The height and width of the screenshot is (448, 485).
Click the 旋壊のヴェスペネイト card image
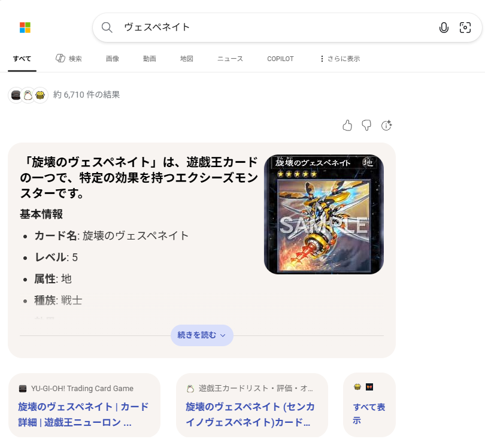point(323,214)
